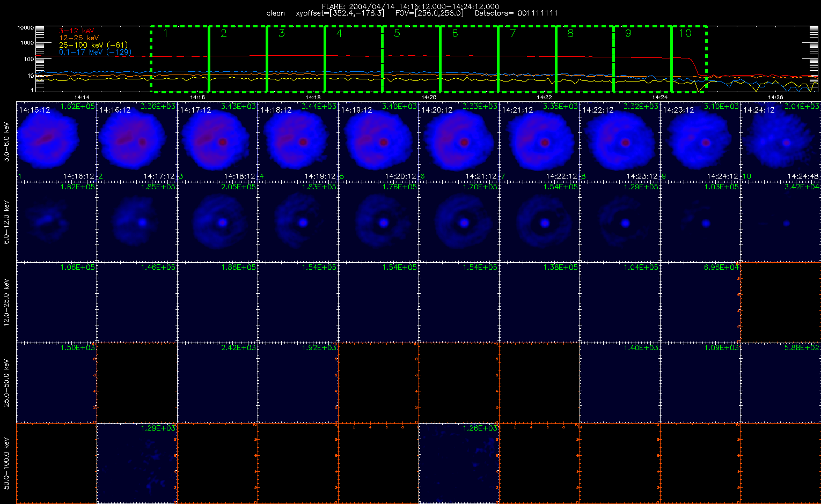Image resolution: width=821 pixels, height=504 pixels.
Task: Select interval 1 label in light curve
Action: tap(166, 34)
